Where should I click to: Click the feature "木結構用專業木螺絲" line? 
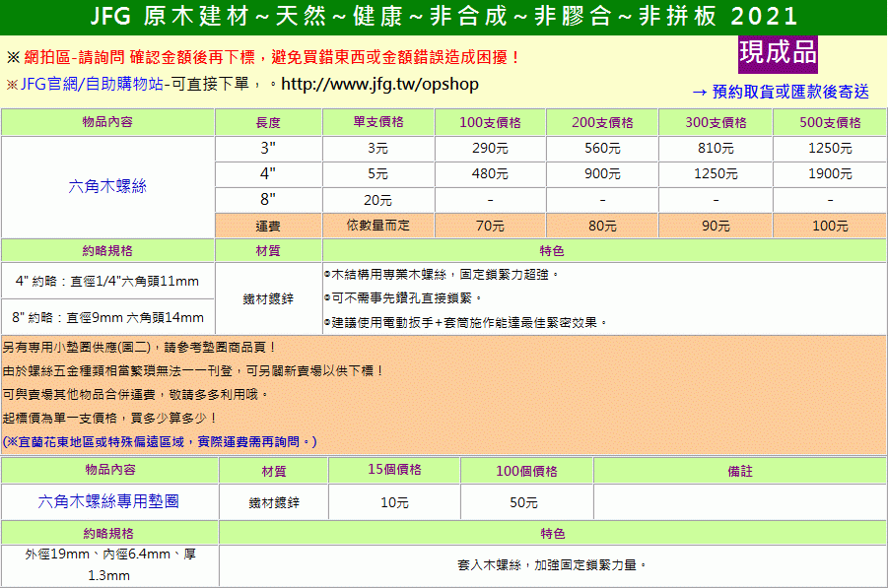click(442, 275)
